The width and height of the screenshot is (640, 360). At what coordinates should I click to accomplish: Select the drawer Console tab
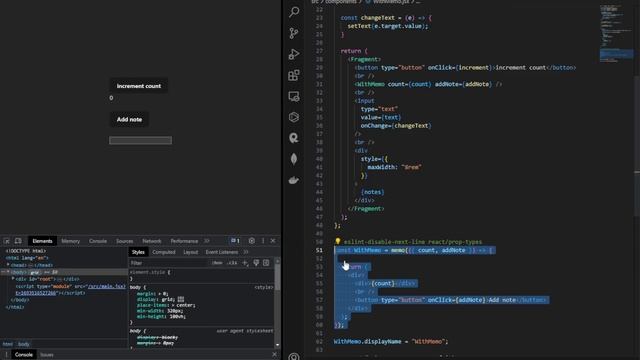pyautogui.click(x=24, y=355)
